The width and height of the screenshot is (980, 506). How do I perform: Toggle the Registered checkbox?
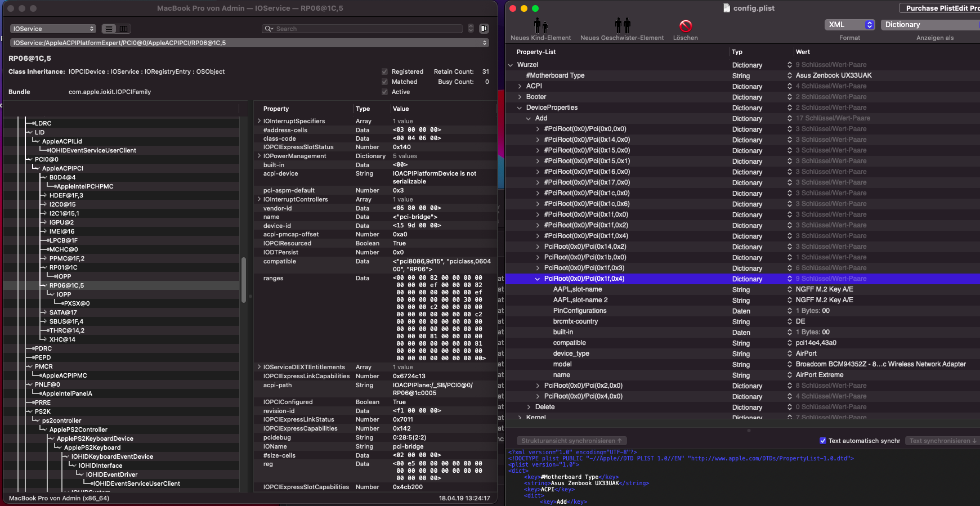click(384, 71)
